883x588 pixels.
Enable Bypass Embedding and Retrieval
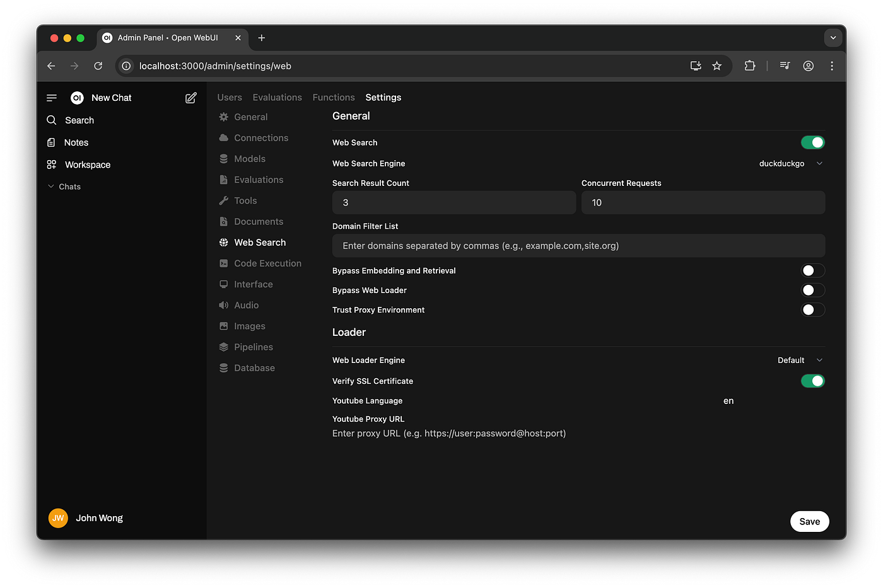coord(812,270)
